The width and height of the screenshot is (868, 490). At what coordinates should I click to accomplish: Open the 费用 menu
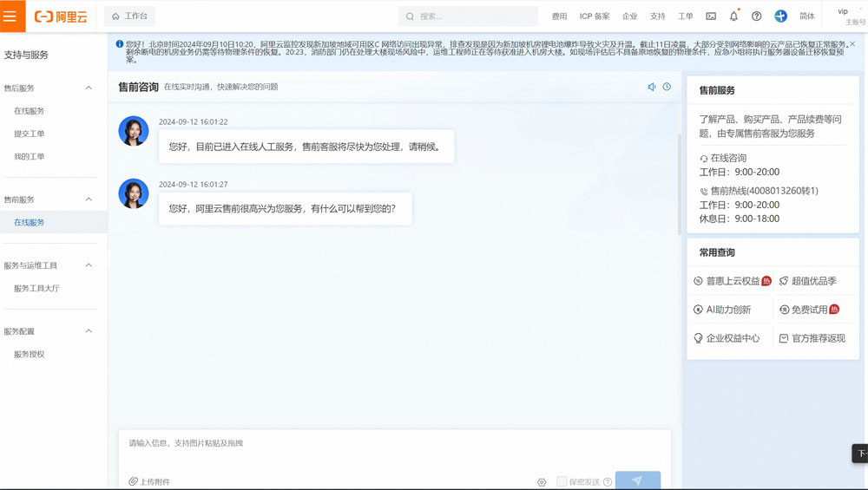click(x=559, y=16)
